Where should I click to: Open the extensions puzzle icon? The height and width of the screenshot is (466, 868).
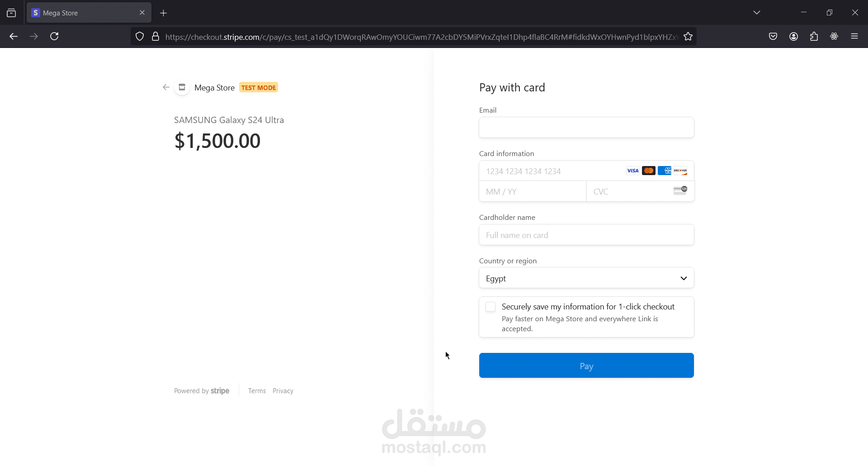(x=814, y=37)
